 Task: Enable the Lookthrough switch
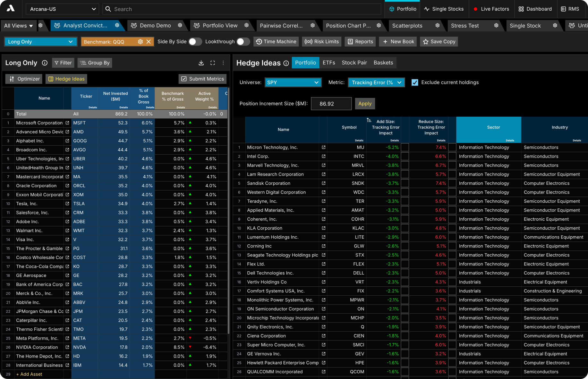(243, 42)
